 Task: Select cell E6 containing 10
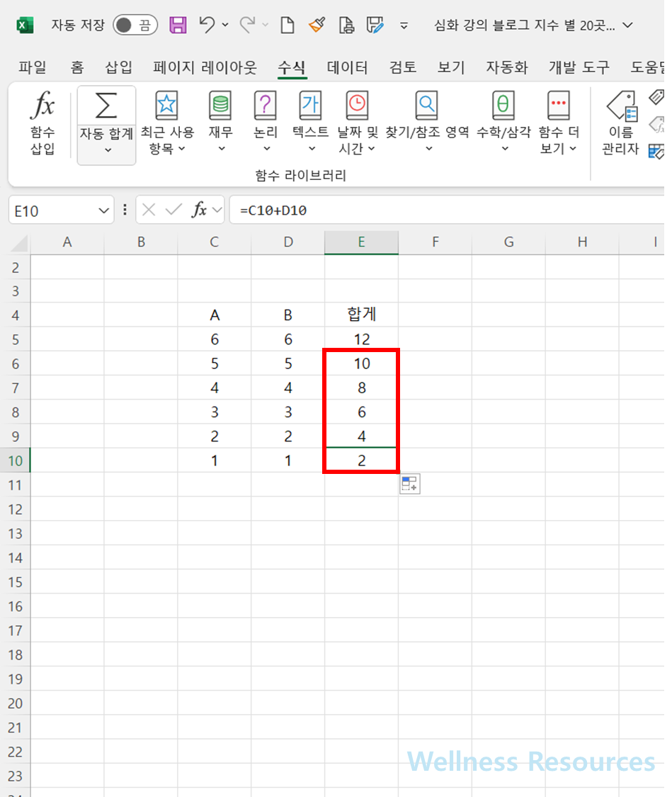(x=362, y=363)
